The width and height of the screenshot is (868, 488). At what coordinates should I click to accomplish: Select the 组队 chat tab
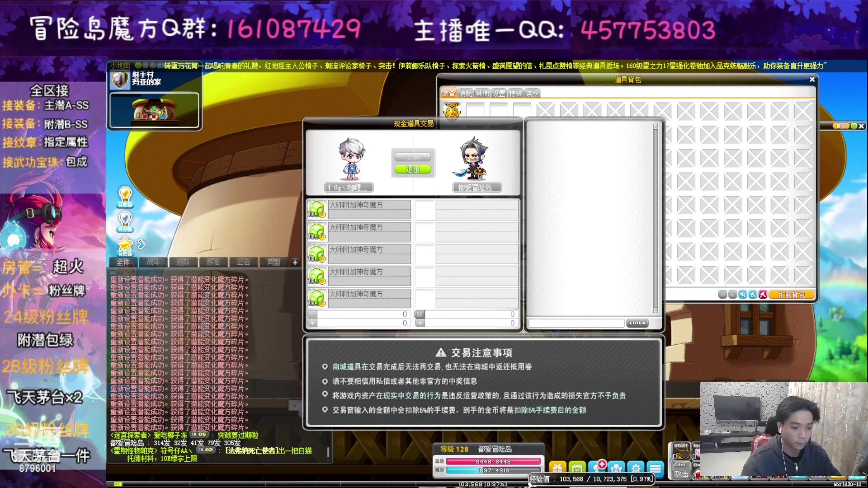tap(183, 262)
